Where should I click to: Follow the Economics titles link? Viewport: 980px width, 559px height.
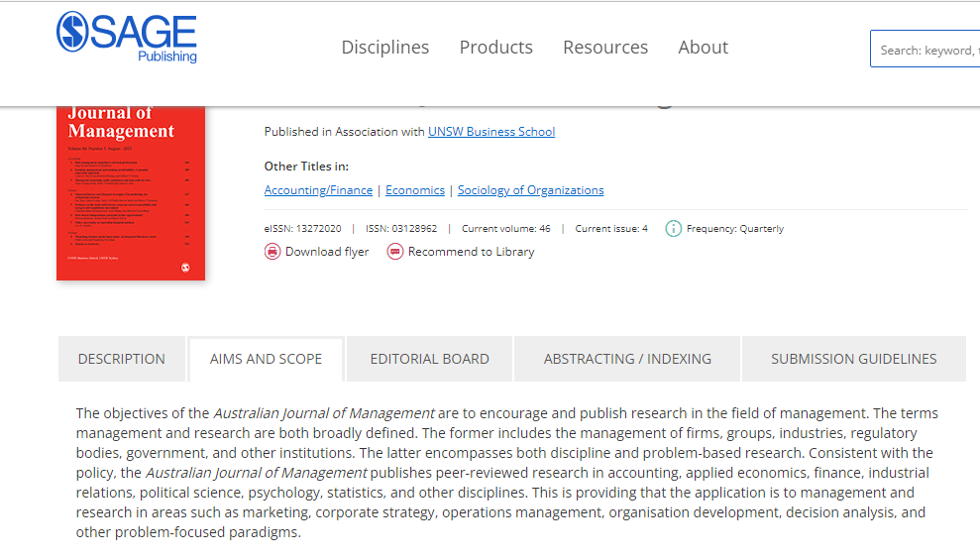[x=415, y=190]
